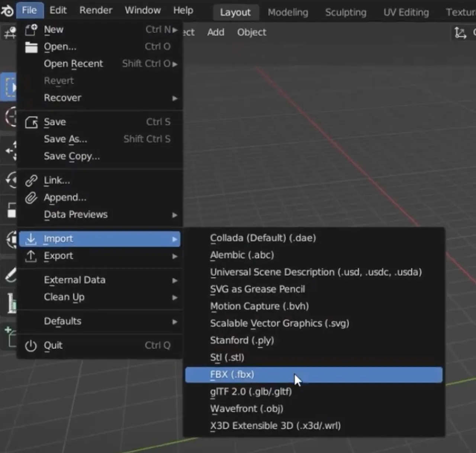Choose Wavefront (.obj) import option

247,408
